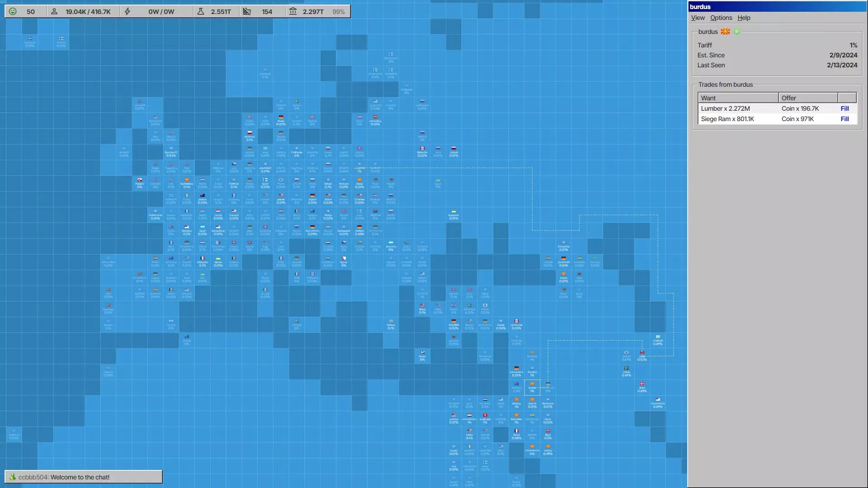
Task: Click the North Macedonia flag beside burdus
Action: click(x=725, y=32)
